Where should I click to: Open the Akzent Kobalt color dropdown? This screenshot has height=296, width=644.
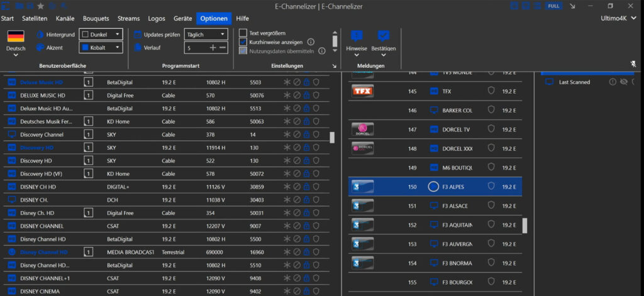[101, 47]
